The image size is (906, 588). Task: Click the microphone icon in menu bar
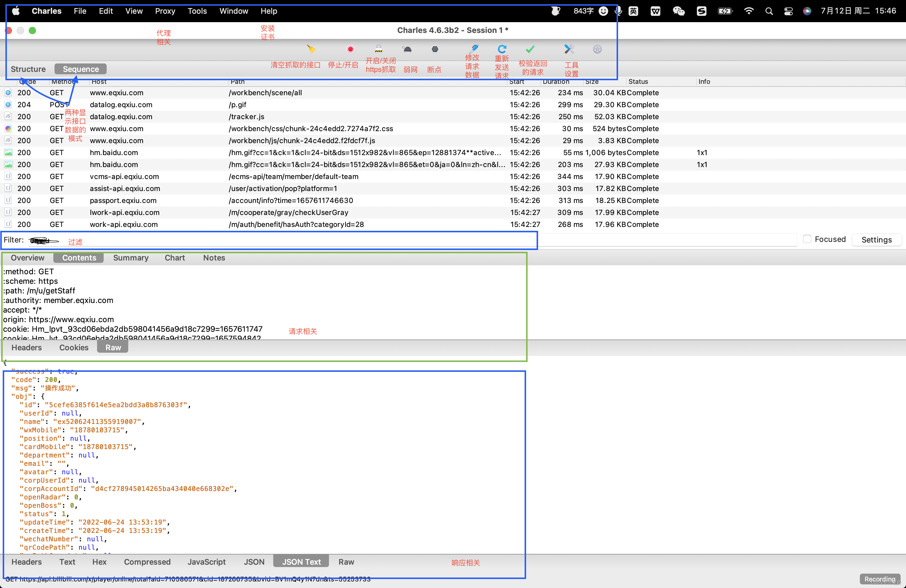pos(619,11)
